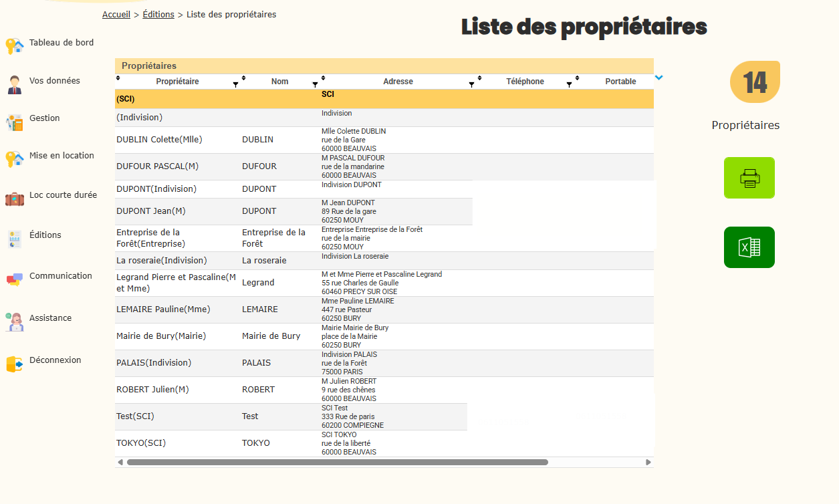Open the Gestion calculator icon
Screen dimensions: 839x504
click(x=15, y=122)
